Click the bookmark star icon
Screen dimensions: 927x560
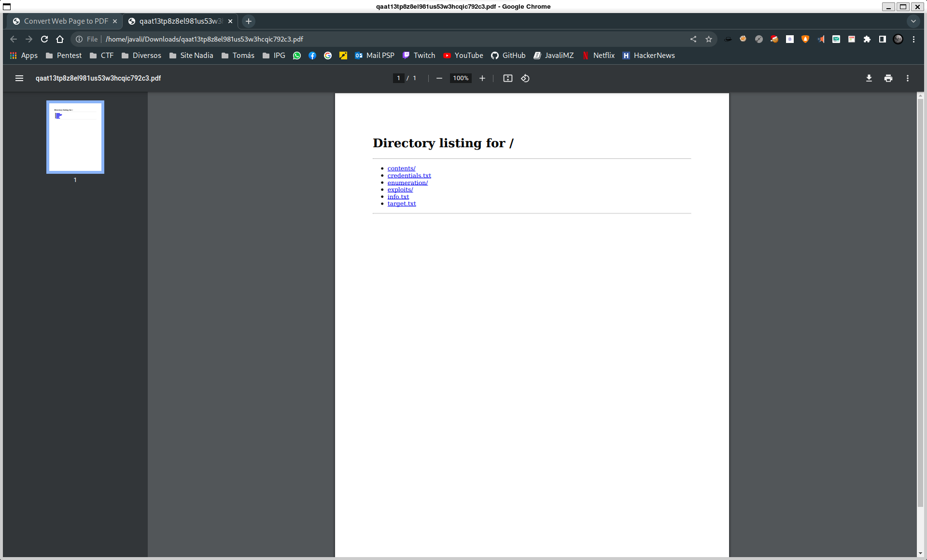point(710,39)
